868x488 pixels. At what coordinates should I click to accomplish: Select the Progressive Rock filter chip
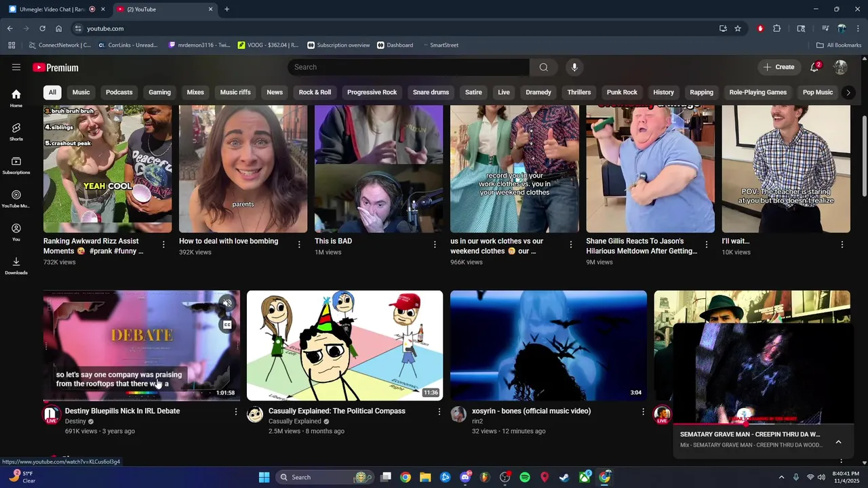[x=372, y=92]
